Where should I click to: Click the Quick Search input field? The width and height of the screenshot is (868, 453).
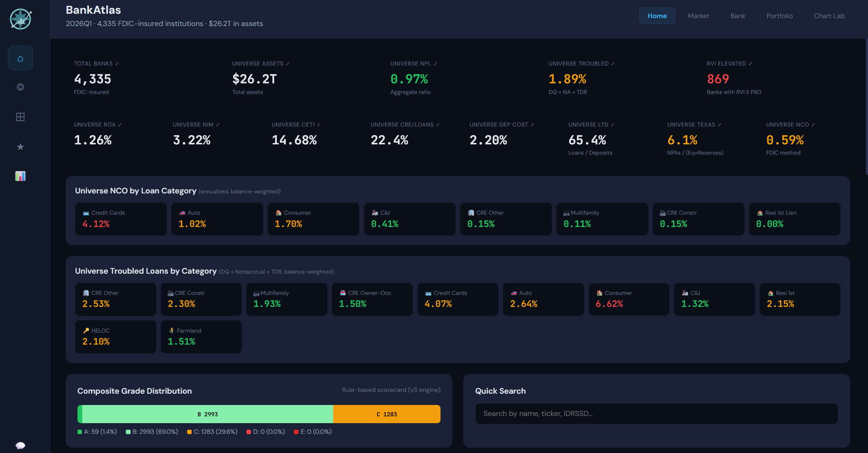[656, 414]
